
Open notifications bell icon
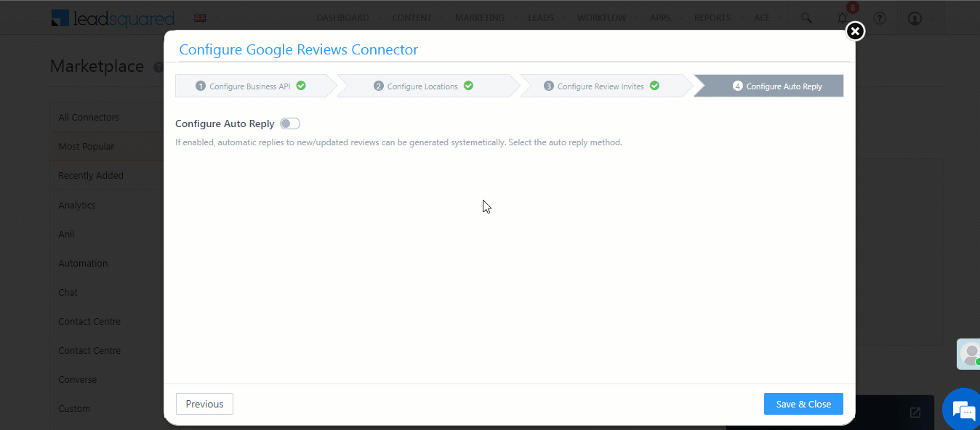[x=843, y=18]
